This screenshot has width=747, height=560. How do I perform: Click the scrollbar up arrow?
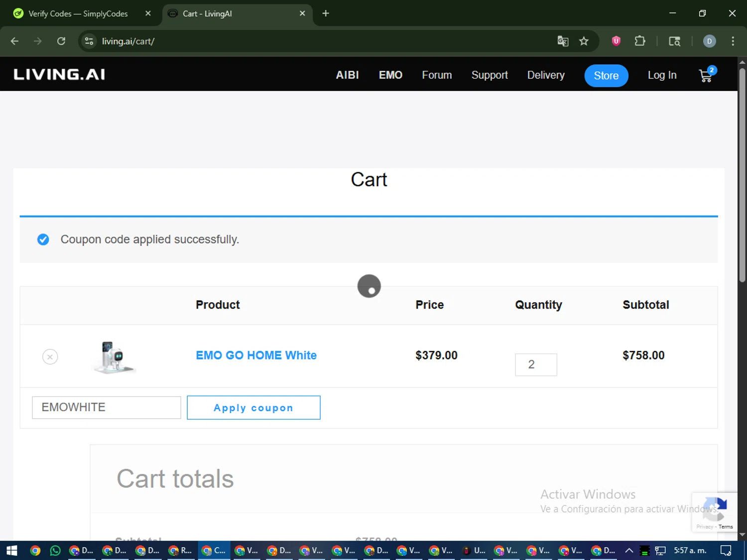pos(742,62)
